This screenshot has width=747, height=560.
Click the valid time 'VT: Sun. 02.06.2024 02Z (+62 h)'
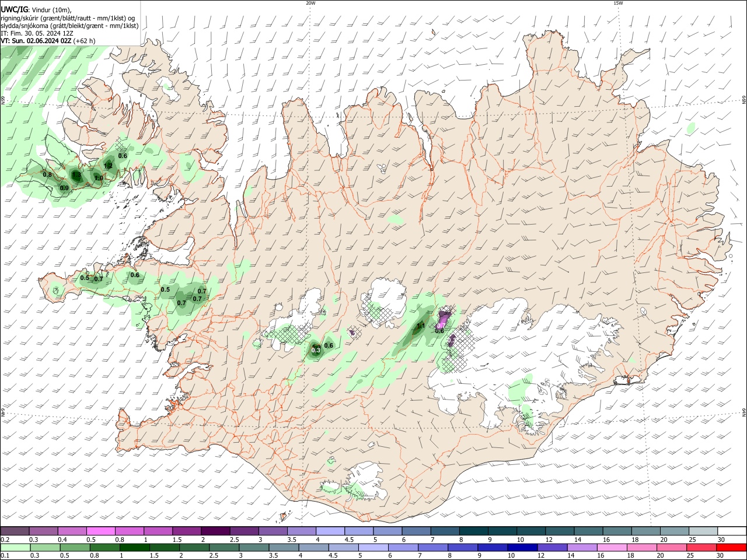point(48,41)
